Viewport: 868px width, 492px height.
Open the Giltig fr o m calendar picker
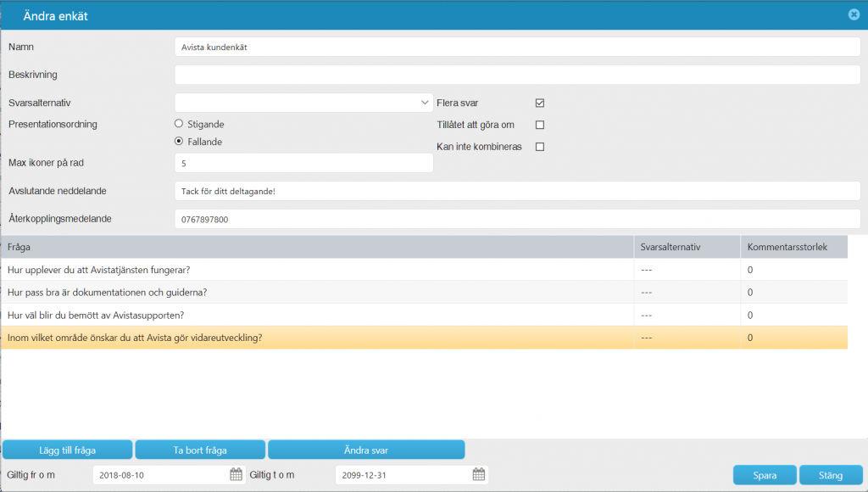(x=236, y=474)
